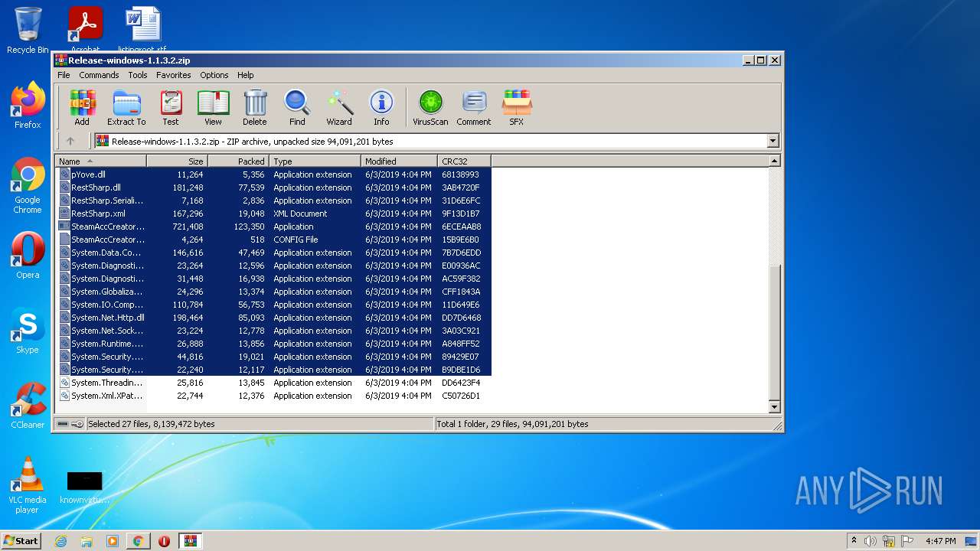Sort files by Size column
This screenshot has width=980, height=551.
pos(177,161)
